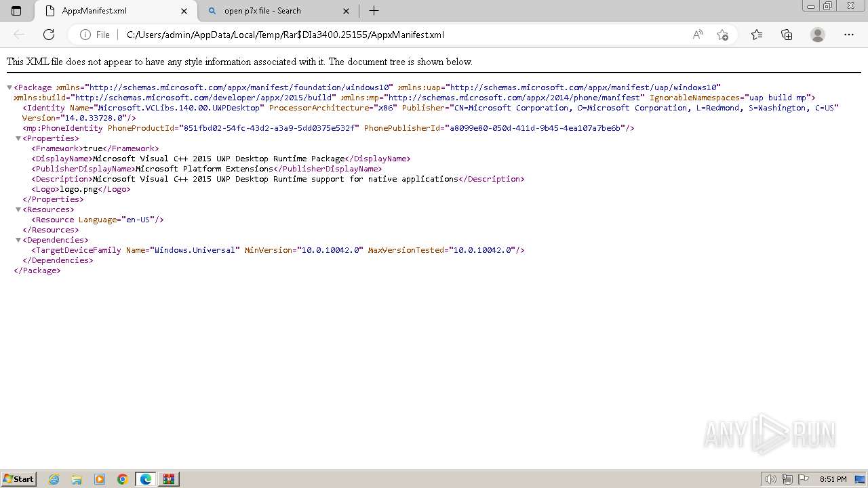Click the Version 14.0.33728.0 attribute
Image resolution: width=868 pixels, height=488 pixels.
(x=77, y=118)
